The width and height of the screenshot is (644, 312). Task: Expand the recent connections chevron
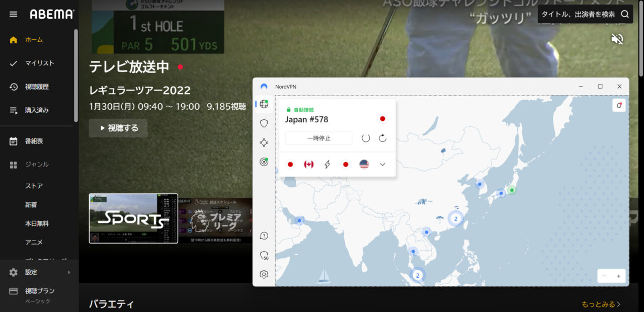tap(382, 165)
